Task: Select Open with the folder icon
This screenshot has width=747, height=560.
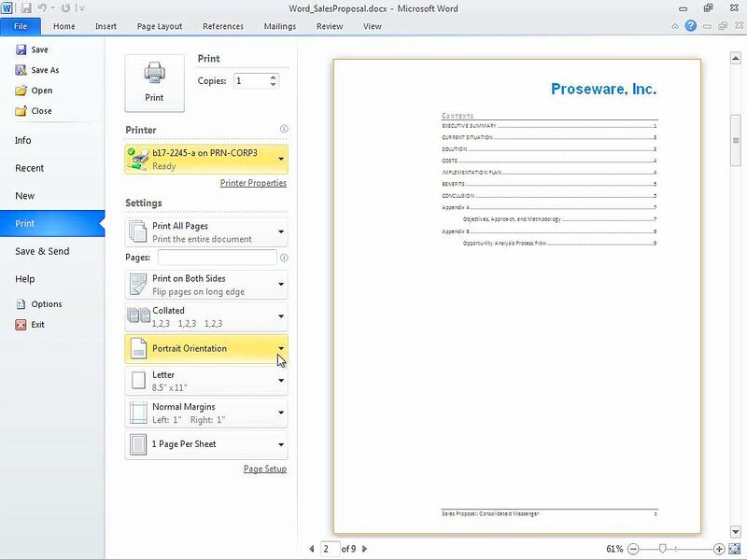Action: click(40, 91)
